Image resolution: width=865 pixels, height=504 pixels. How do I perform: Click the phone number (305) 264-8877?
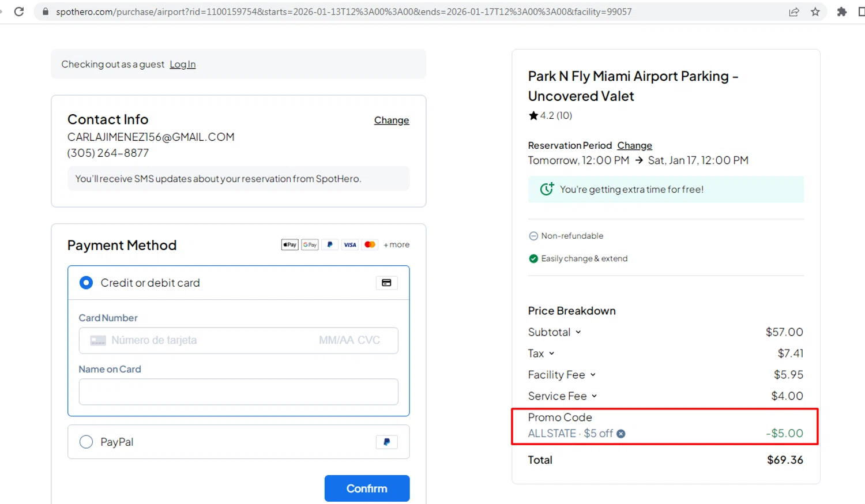tap(108, 153)
